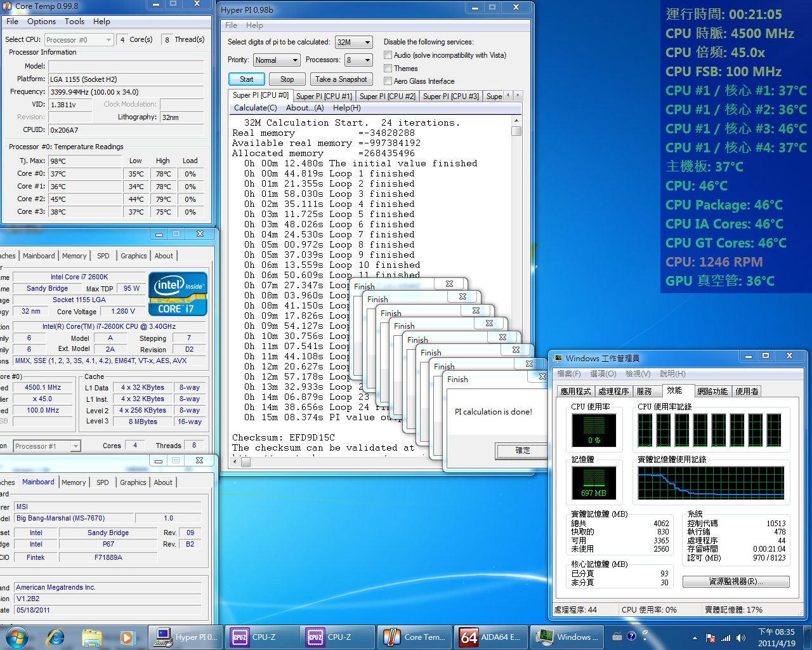Click CPU 使用率 green meter in Task Manager
This screenshot has width=812, height=650.
pos(594,430)
